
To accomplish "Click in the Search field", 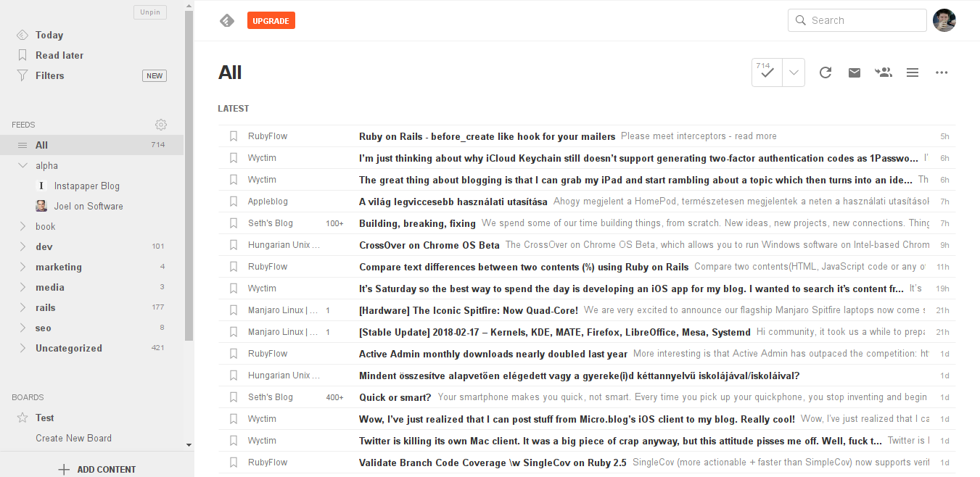I will pos(857,20).
